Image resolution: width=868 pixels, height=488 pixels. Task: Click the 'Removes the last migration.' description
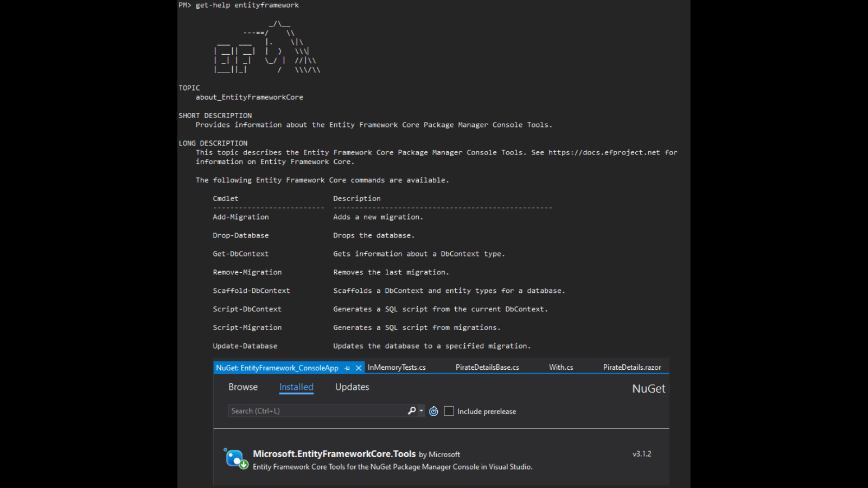click(391, 272)
